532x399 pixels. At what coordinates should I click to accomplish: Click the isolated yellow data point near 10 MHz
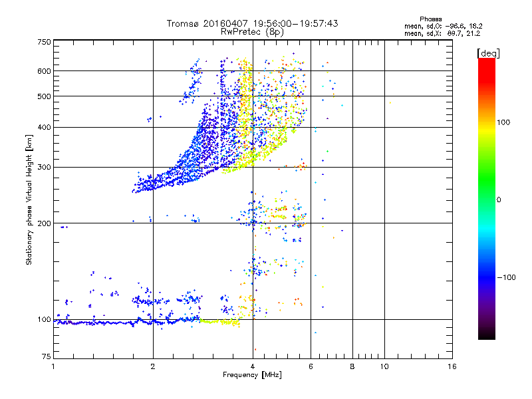[390, 102]
